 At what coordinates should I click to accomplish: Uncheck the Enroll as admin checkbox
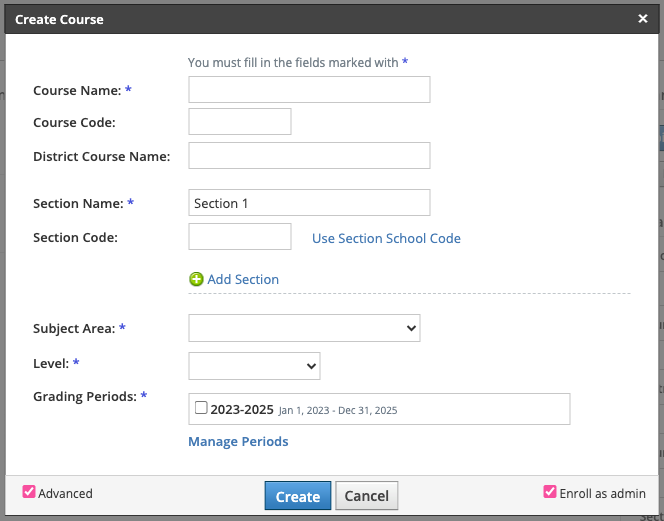pos(549,492)
